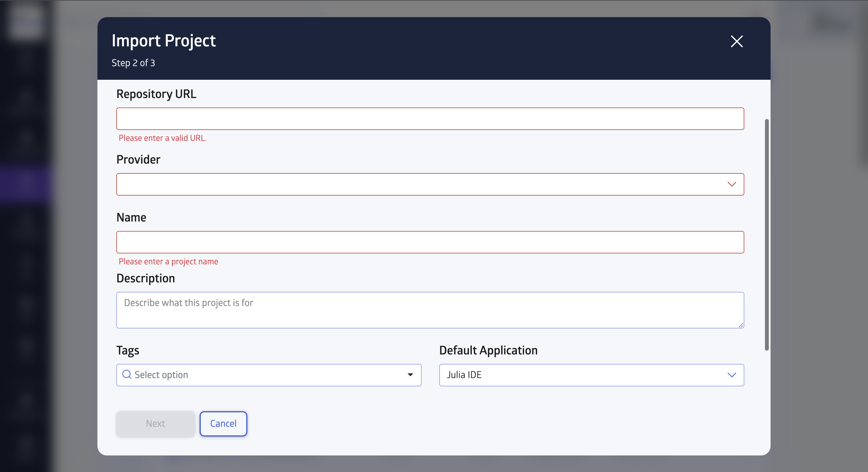
Task: Click the chevron in Default Application field
Action: click(732, 375)
